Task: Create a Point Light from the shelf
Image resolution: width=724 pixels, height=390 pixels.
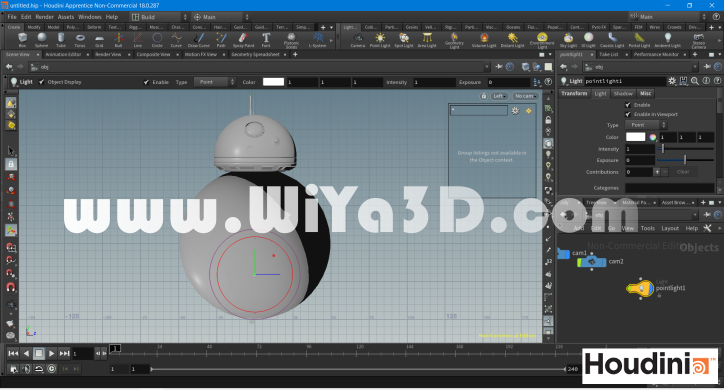Action: pyautogui.click(x=380, y=40)
